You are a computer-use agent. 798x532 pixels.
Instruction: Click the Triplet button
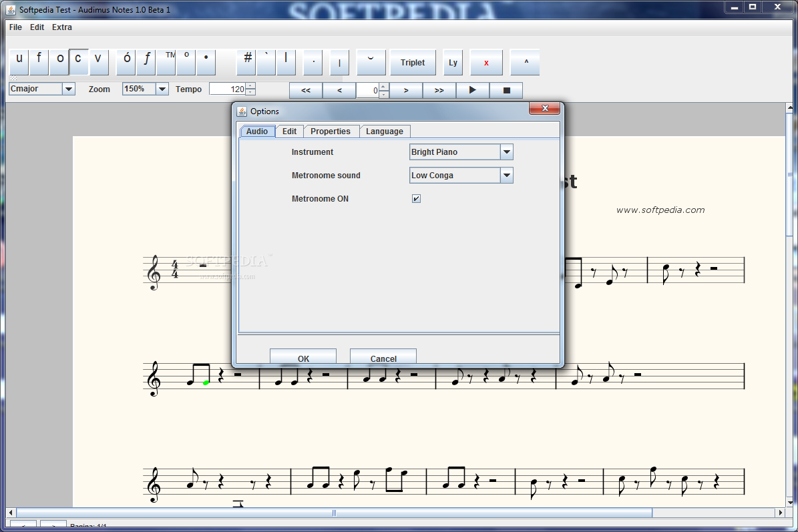[413, 63]
